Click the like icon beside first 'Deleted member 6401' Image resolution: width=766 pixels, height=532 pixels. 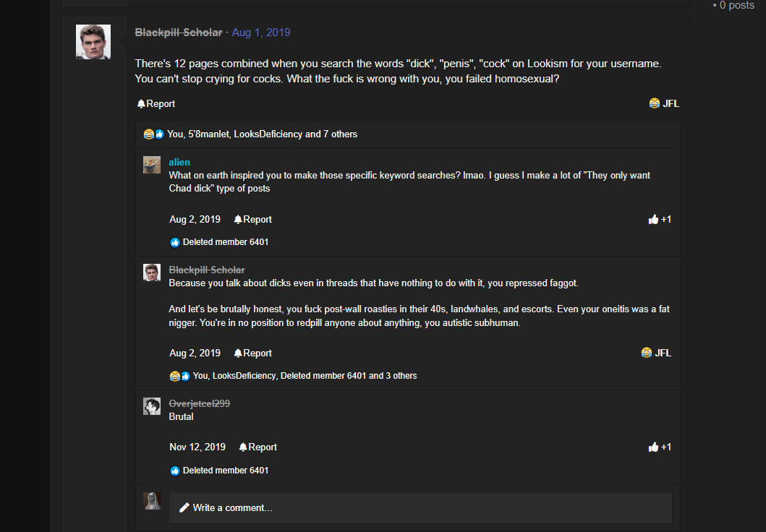coord(175,242)
